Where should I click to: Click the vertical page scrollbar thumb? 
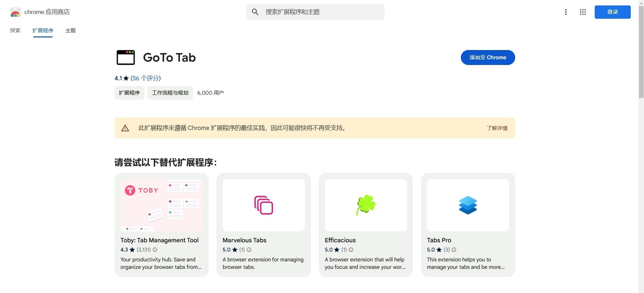pos(641,52)
